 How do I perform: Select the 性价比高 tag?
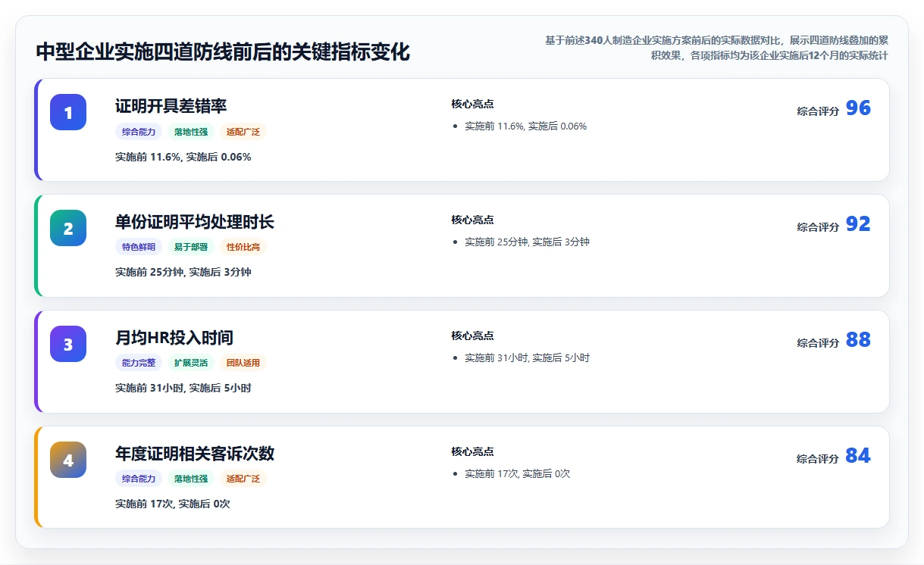(243, 247)
